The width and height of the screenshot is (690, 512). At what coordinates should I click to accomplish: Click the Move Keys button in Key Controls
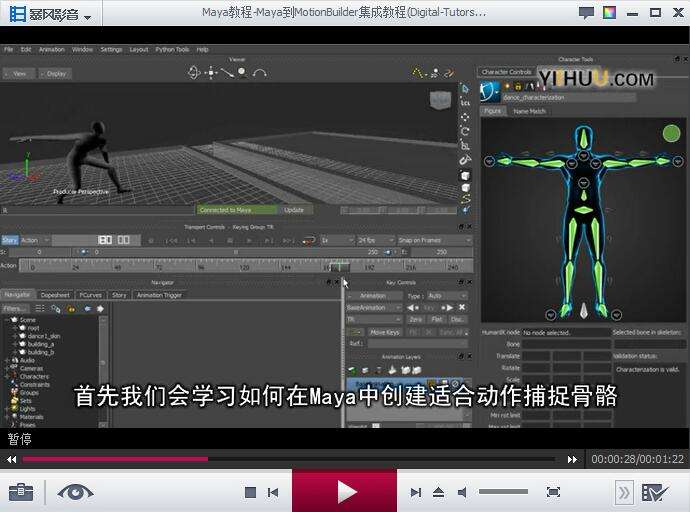click(384, 333)
